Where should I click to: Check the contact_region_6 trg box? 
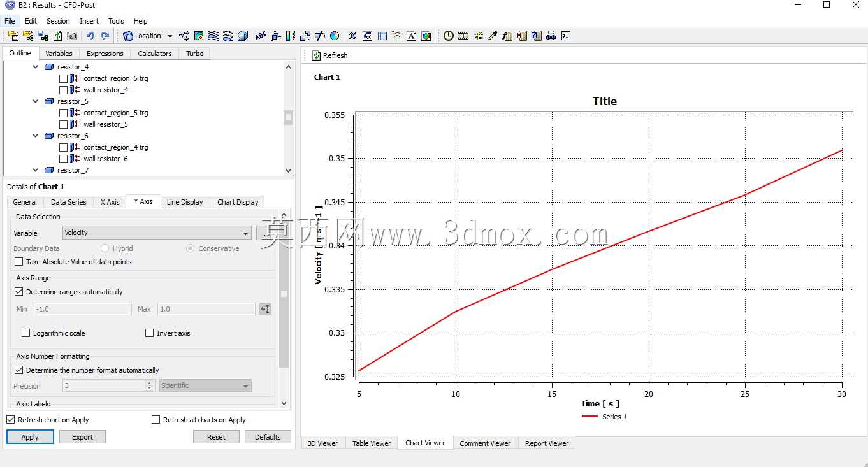coord(63,78)
